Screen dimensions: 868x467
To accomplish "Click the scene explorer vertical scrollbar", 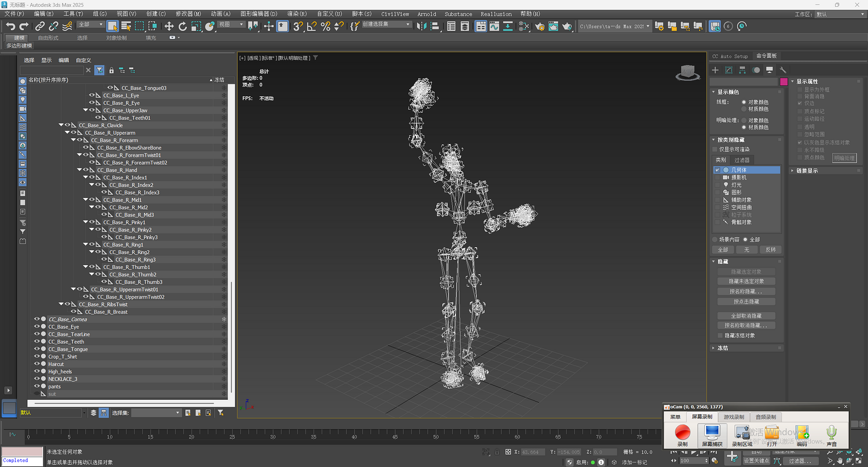I will coord(232,337).
